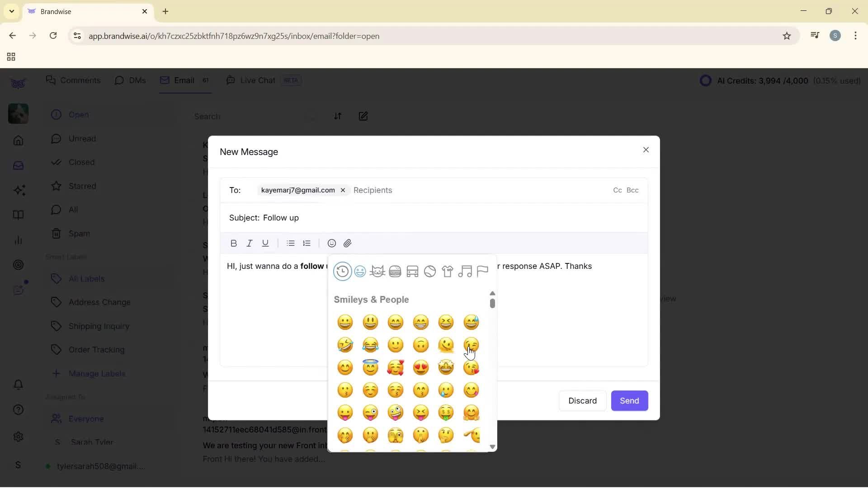Open the Bcc recipients field
The width and height of the screenshot is (868, 488).
click(x=633, y=190)
